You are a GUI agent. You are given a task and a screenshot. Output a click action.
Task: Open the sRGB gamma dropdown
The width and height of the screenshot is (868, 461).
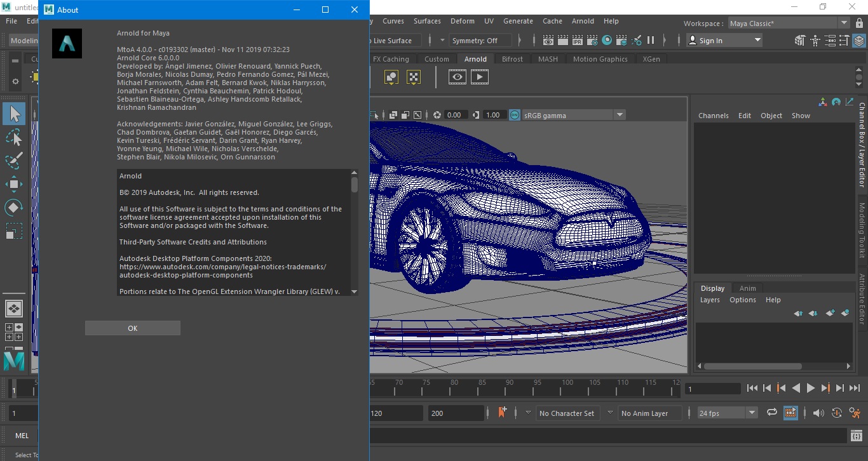[619, 115]
